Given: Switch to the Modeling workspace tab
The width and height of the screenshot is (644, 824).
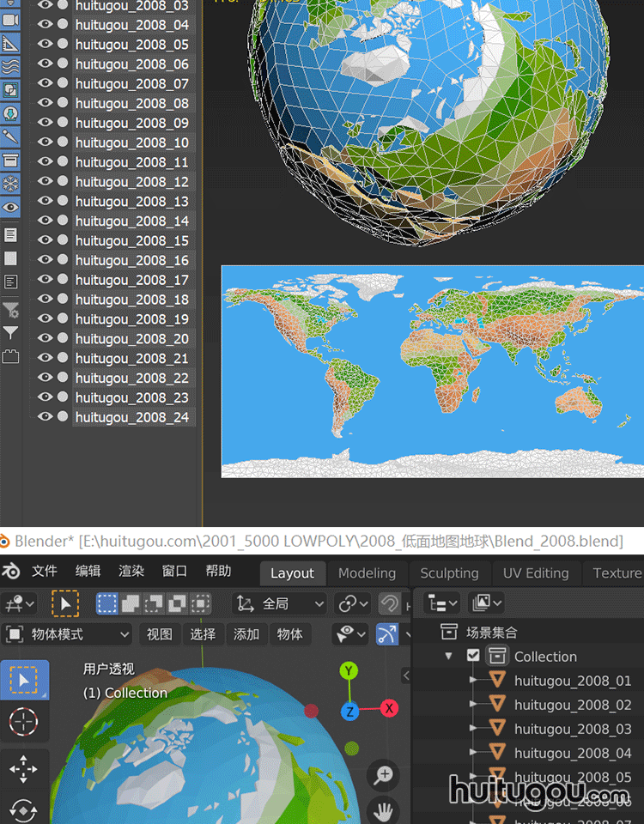Looking at the screenshot, I should (365, 573).
